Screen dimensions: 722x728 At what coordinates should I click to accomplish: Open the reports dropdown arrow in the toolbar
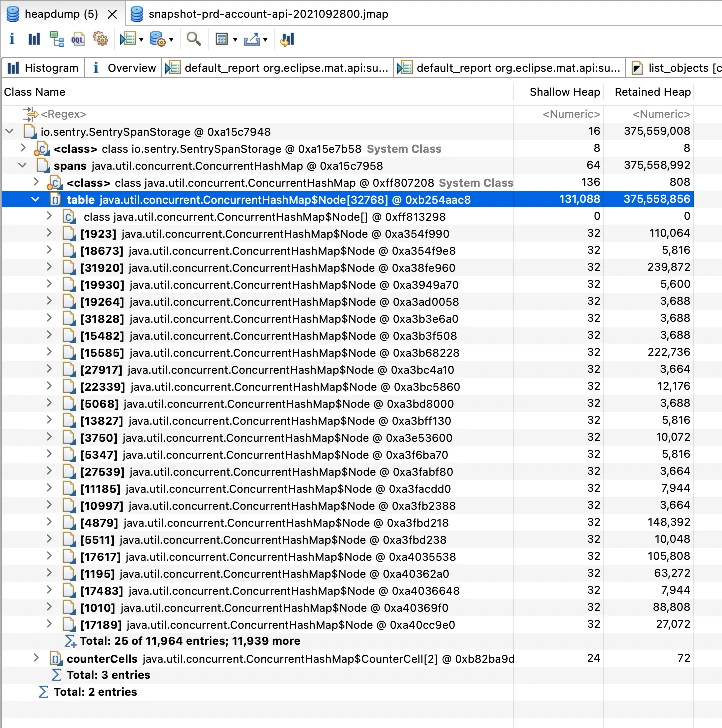[141, 39]
